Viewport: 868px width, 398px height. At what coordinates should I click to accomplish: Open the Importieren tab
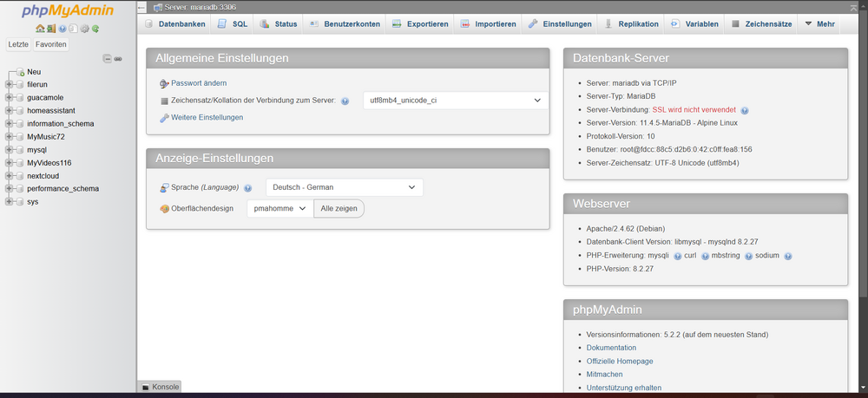click(x=488, y=23)
